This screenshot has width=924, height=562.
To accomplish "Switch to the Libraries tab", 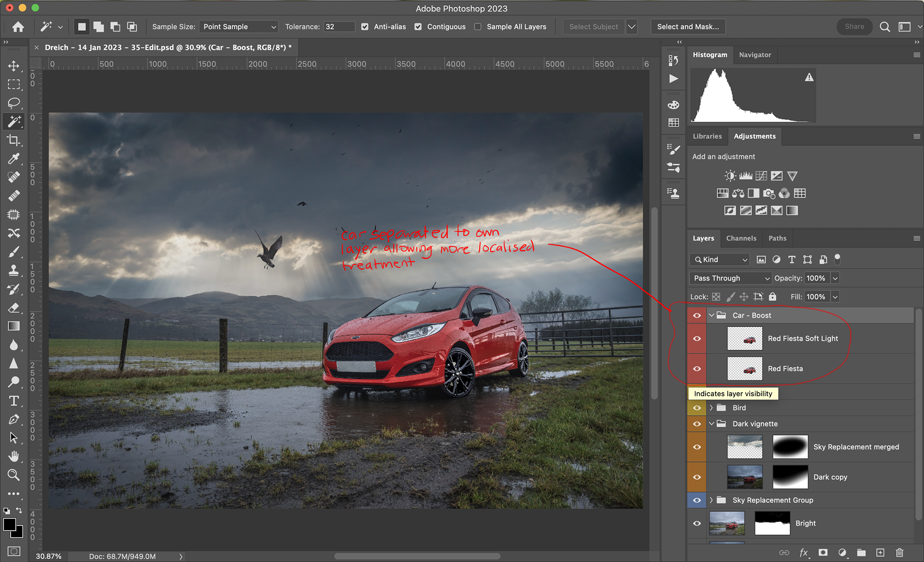I will (707, 136).
